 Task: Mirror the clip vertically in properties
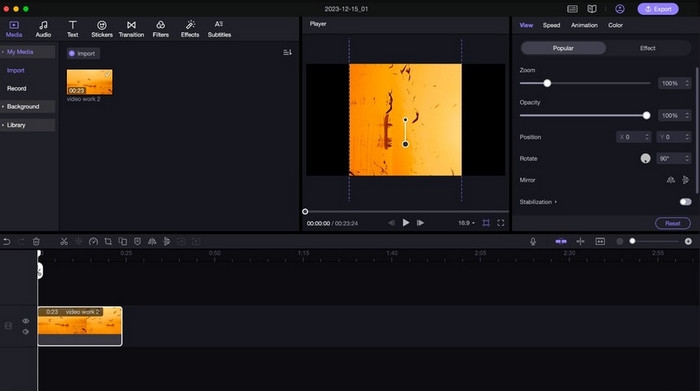click(685, 180)
